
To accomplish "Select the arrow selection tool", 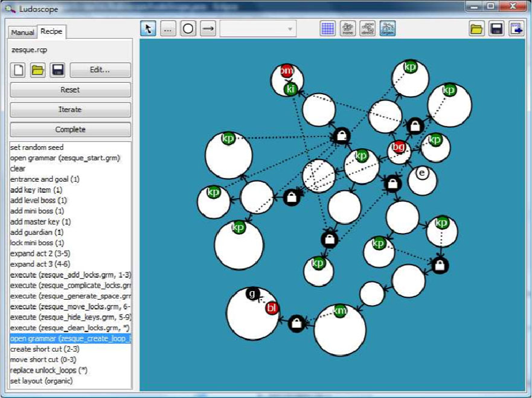I will pos(147,27).
